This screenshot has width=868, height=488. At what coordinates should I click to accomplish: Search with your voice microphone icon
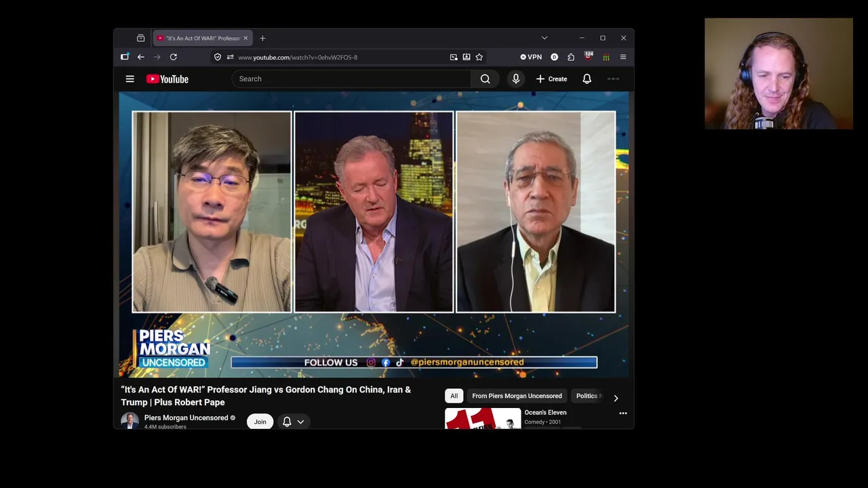pyautogui.click(x=516, y=79)
